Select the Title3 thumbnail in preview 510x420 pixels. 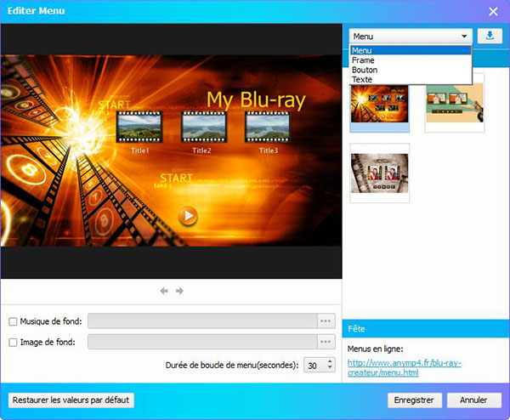tap(268, 128)
